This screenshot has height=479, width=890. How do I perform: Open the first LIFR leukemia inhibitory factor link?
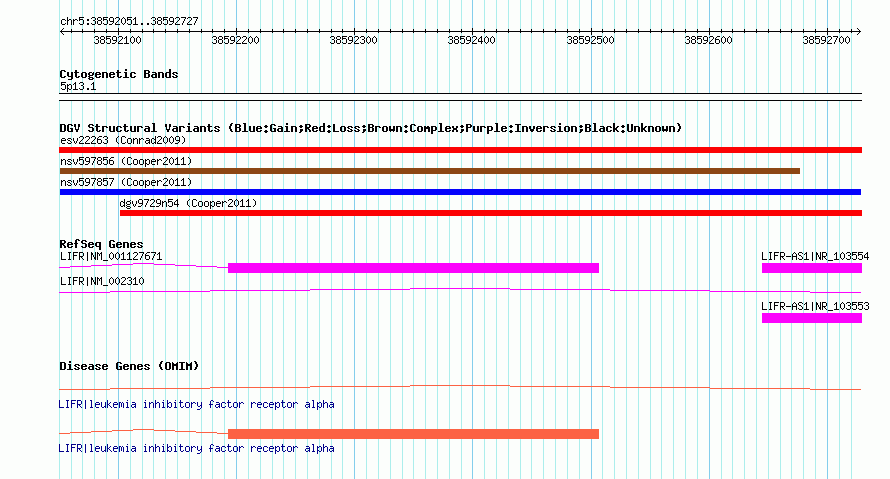[196, 405]
